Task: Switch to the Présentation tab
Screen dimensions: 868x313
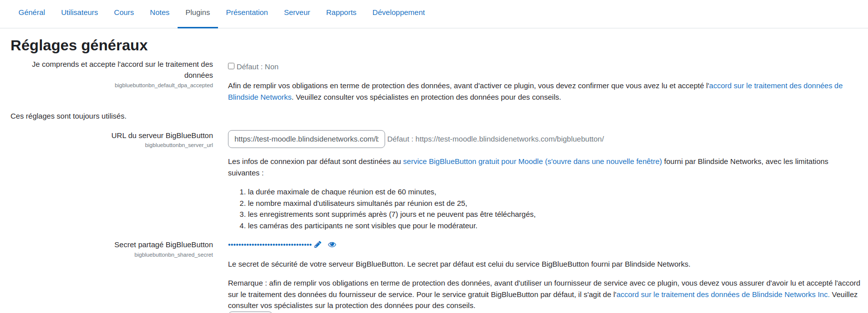Action: pyautogui.click(x=247, y=12)
